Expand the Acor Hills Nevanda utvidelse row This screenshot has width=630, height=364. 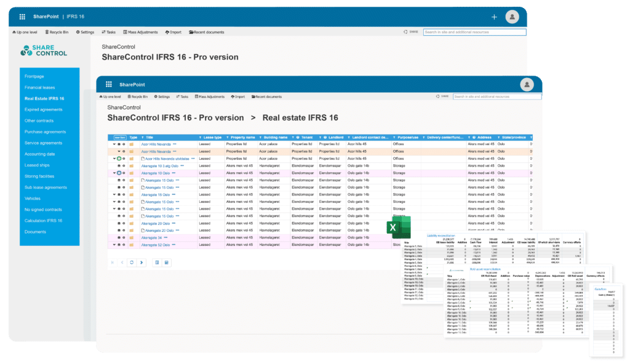(x=114, y=159)
